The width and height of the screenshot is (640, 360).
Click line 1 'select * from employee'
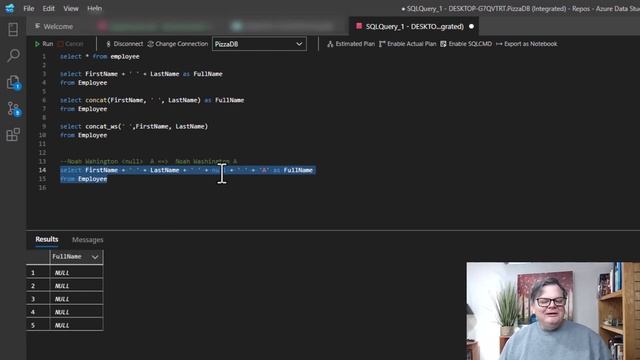pyautogui.click(x=100, y=56)
